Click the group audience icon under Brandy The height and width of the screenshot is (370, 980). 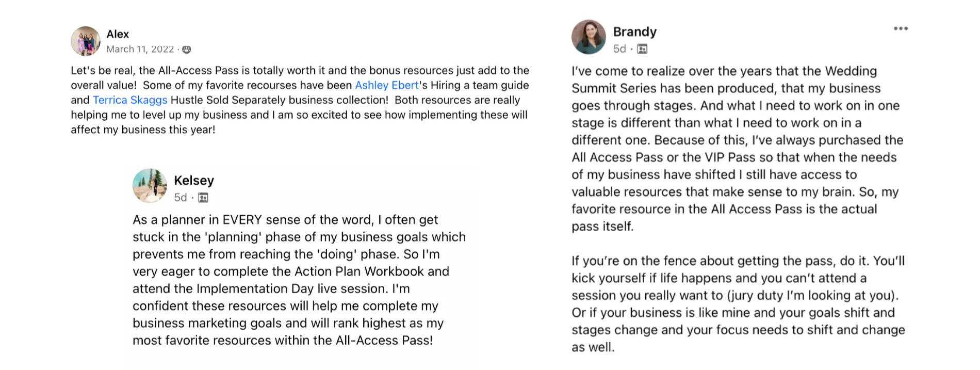coord(642,49)
